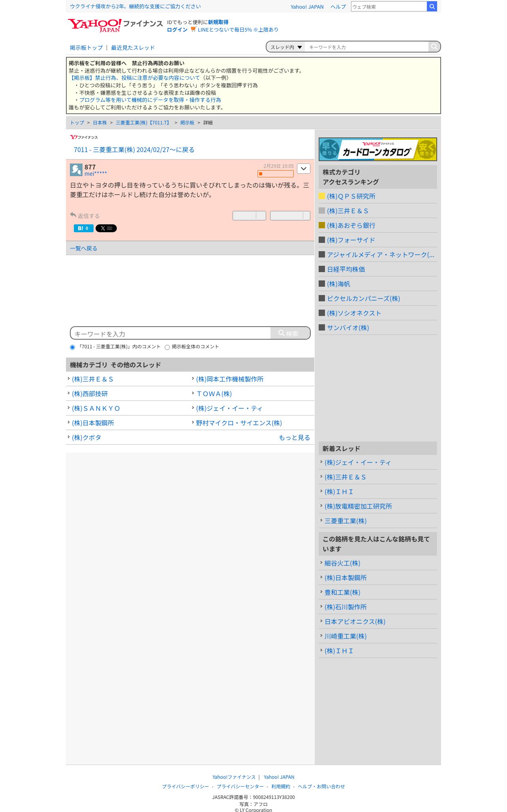
Task: Open the ヘルプ header link
Action: tap(338, 7)
